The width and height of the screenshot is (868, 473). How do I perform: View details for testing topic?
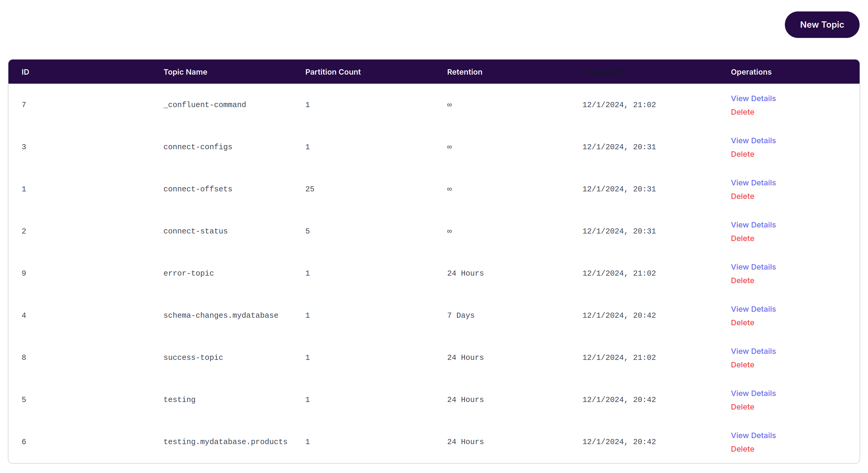coord(754,393)
